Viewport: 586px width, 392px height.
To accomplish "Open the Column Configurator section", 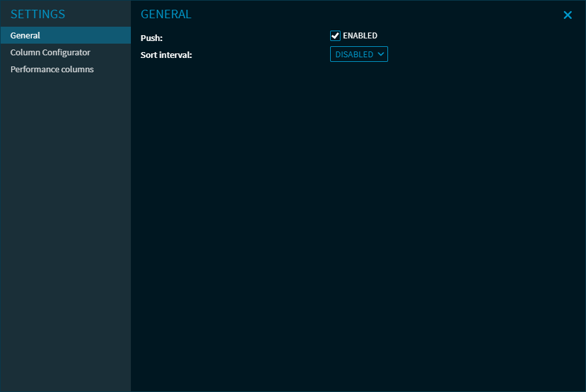I will coord(50,53).
